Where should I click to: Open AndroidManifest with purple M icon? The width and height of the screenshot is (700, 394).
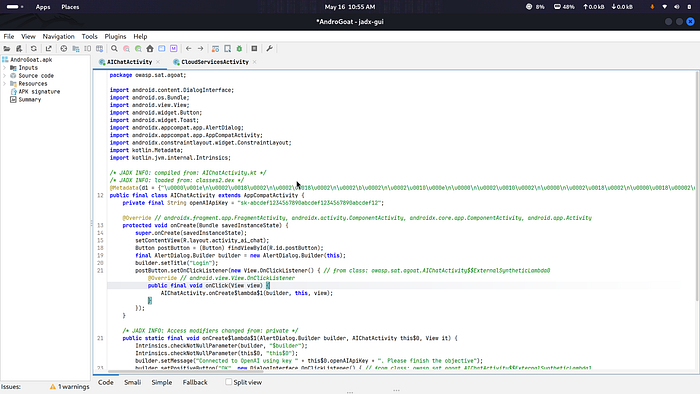click(x=174, y=49)
